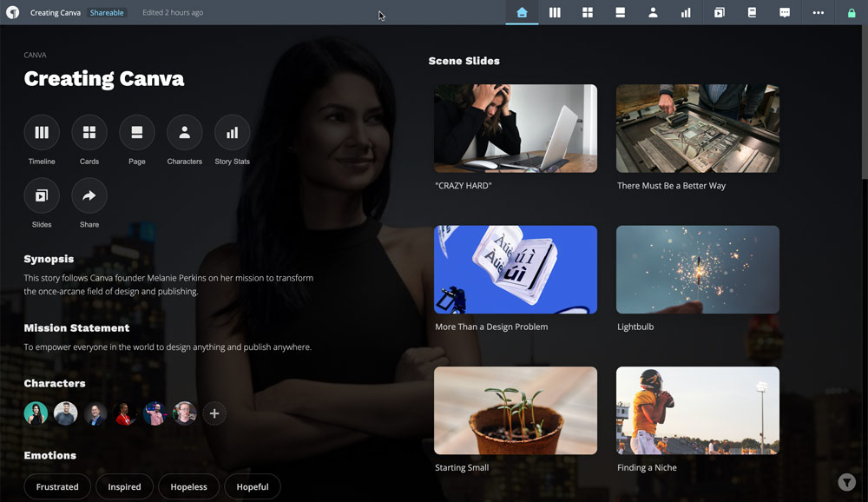This screenshot has height=502, width=868.
Task: Click the CANVA label above heading
Action: coord(35,55)
